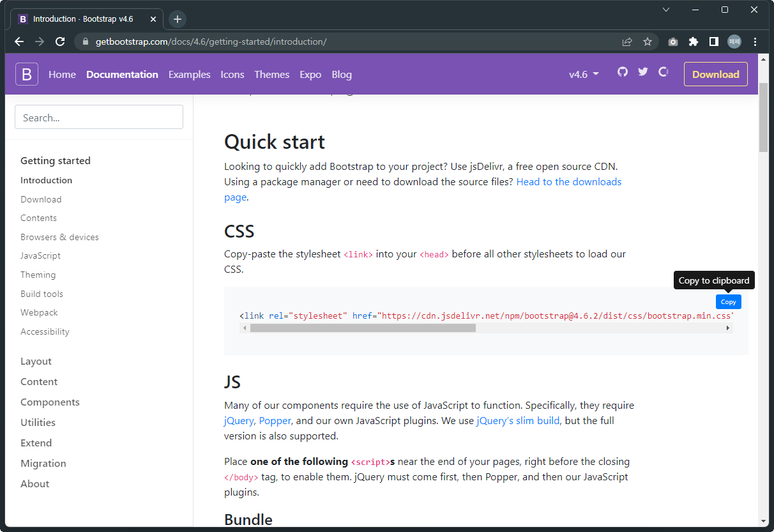Open Accessibility in sidebar
This screenshot has height=532, width=774.
point(45,331)
